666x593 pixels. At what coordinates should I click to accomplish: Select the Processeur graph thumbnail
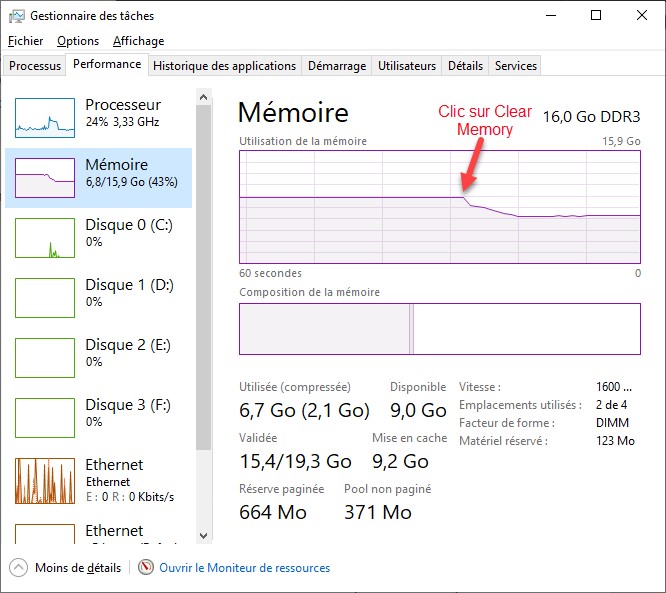(45, 117)
